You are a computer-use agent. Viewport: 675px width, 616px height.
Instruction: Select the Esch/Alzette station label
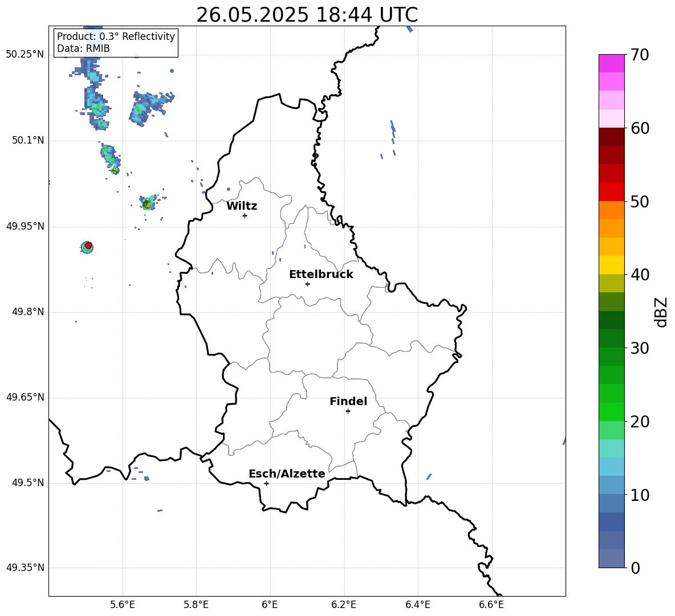click(x=287, y=474)
